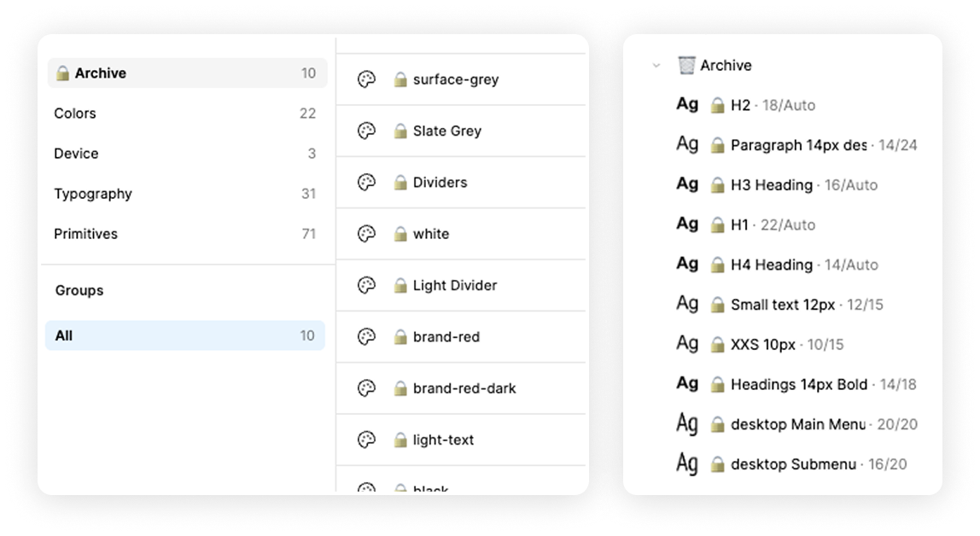Click the lock icon next to white
This screenshot has width=980, height=536.
tap(400, 234)
